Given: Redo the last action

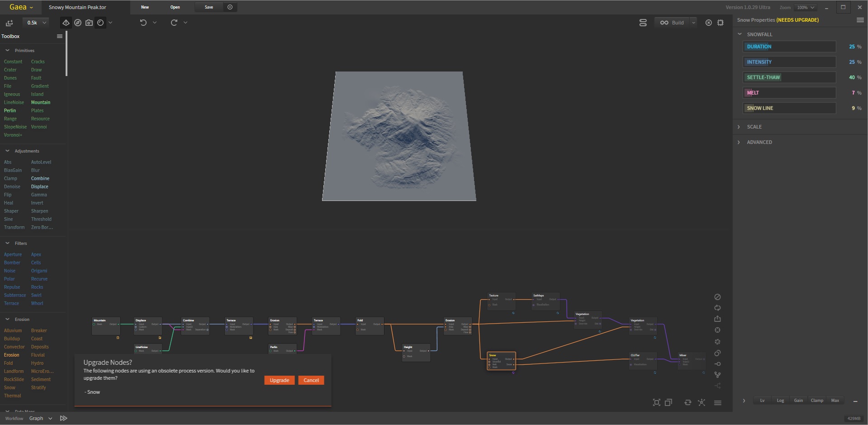Looking at the screenshot, I should (x=174, y=23).
